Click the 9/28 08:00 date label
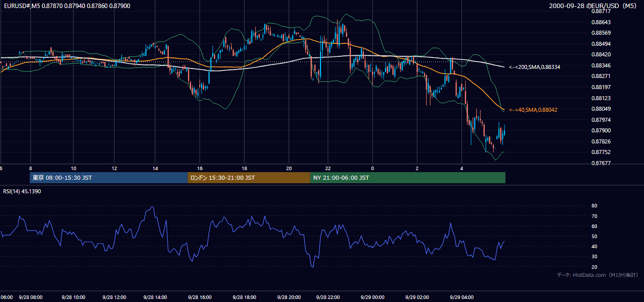 click(x=31, y=297)
